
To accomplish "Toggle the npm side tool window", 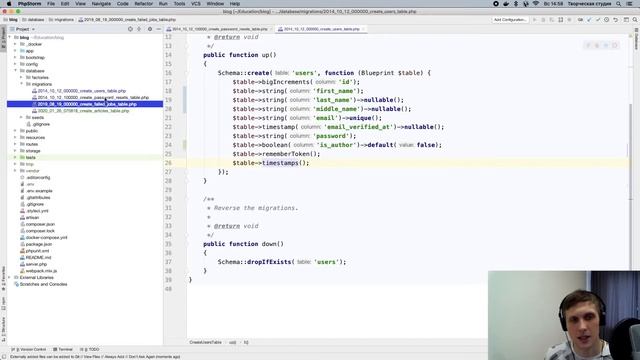I will [x=3, y=303].
